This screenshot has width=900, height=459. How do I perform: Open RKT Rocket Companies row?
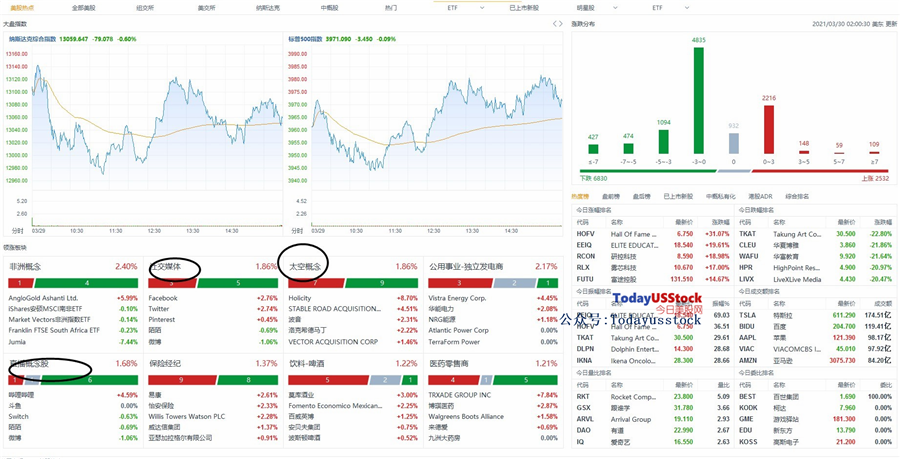click(x=653, y=396)
